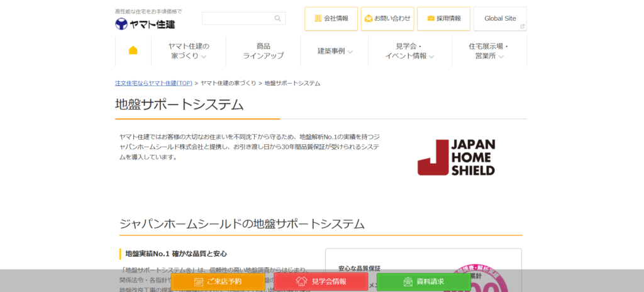The width and height of the screenshot is (644, 292).
Task: Click the Yamato Juken logo
Action: coord(145,25)
